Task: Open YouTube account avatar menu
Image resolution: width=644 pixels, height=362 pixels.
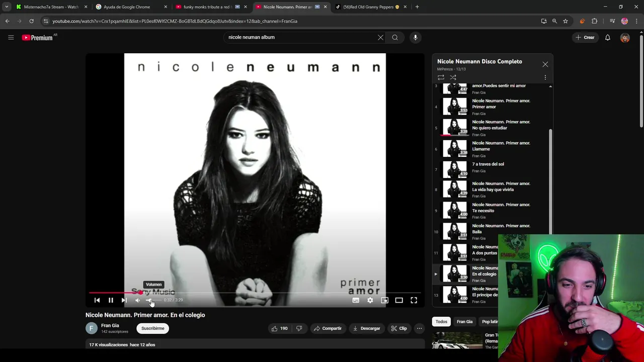Action: (x=625, y=38)
